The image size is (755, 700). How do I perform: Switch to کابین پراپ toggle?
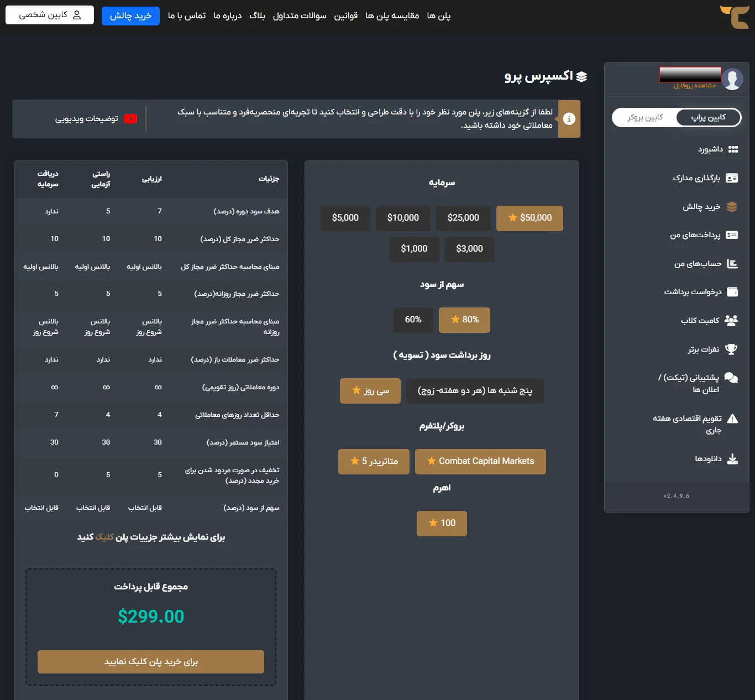pos(709,117)
